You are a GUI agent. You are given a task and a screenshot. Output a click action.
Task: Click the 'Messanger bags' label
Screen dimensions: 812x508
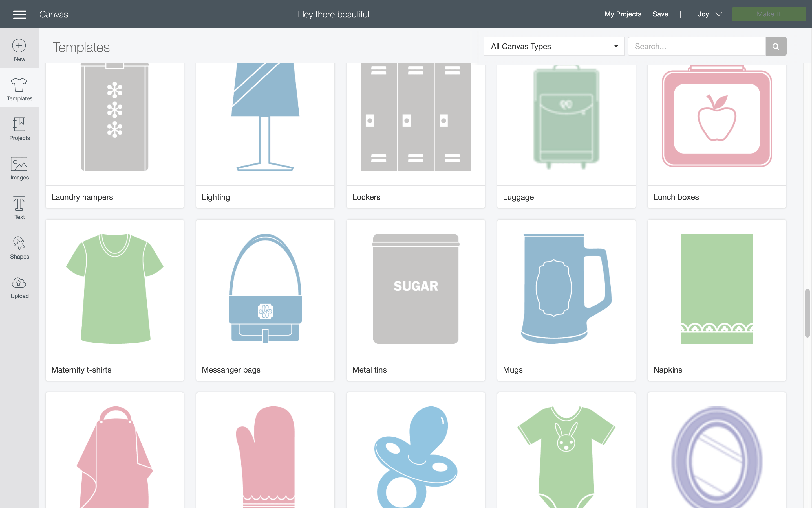[231, 370]
